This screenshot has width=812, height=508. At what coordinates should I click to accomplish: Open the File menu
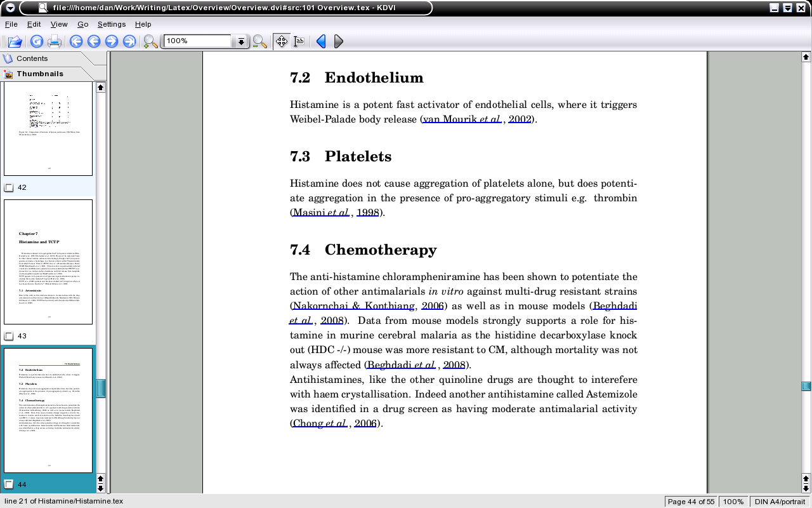coord(11,24)
